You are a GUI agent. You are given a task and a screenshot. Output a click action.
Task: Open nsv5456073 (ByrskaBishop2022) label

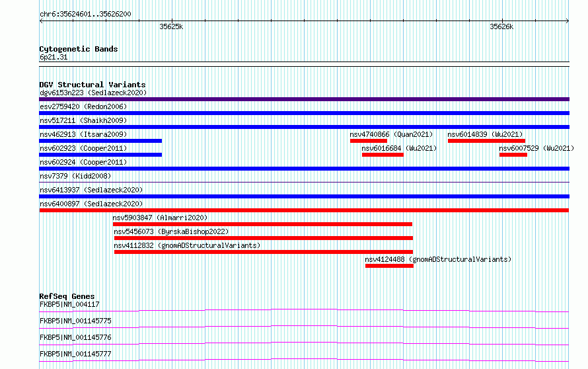click(x=171, y=231)
